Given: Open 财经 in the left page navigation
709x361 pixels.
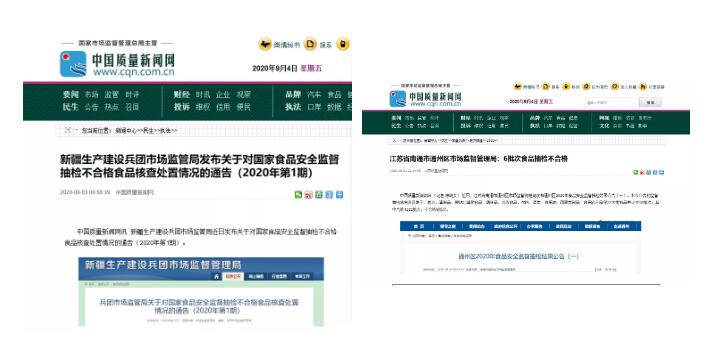Looking at the screenshot, I should [x=181, y=95].
